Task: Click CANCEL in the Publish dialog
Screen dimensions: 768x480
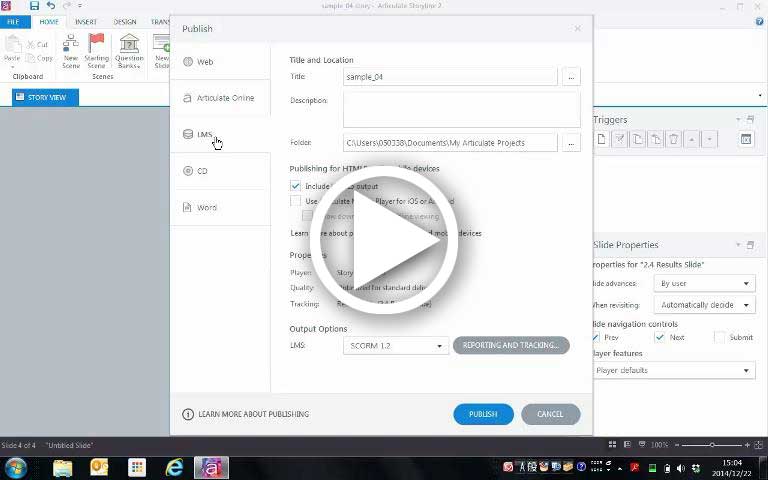Action: [551, 414]
